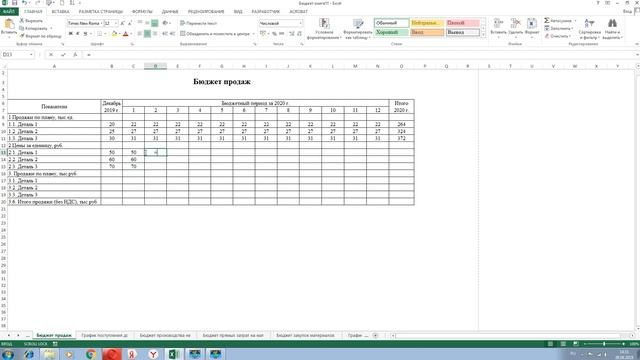Screen dimensions: 640x360
Task: Toggle Bold (Ж) formatting
Action: [x=71, y=33]
